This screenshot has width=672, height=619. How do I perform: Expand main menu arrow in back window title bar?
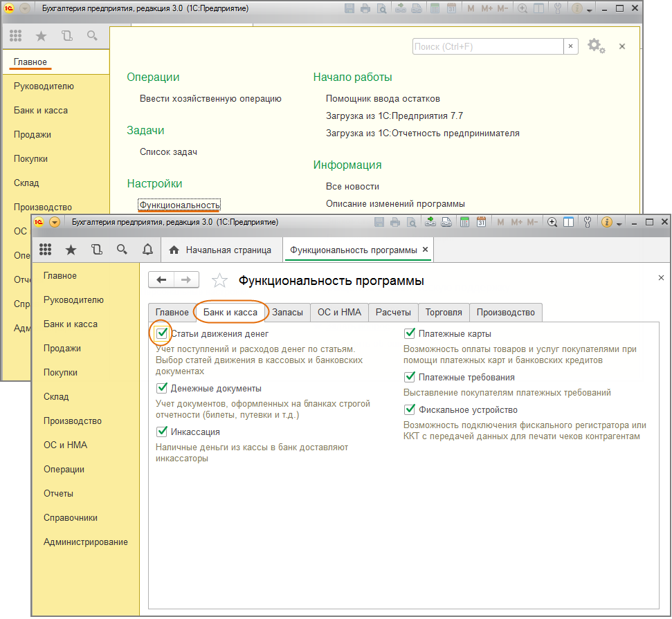(x=25, y=8)
